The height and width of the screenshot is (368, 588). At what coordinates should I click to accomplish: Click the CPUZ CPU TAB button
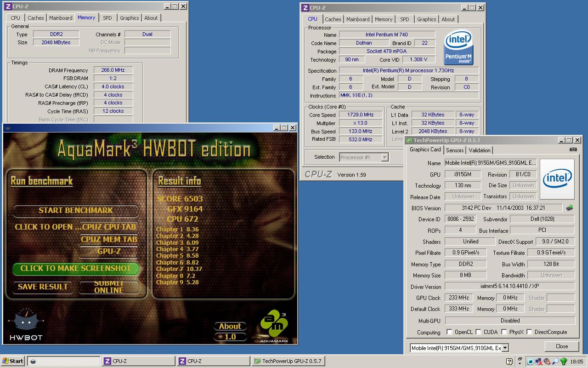point(109,227)
